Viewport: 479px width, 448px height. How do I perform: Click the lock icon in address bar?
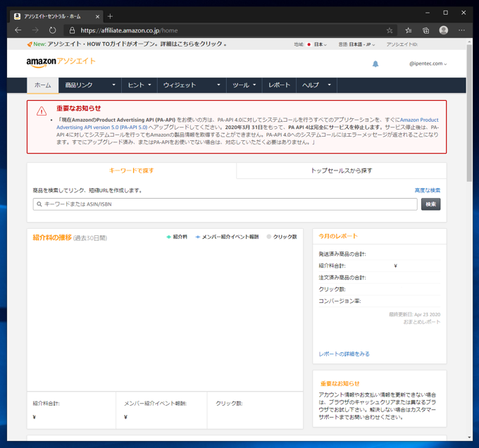72,30
